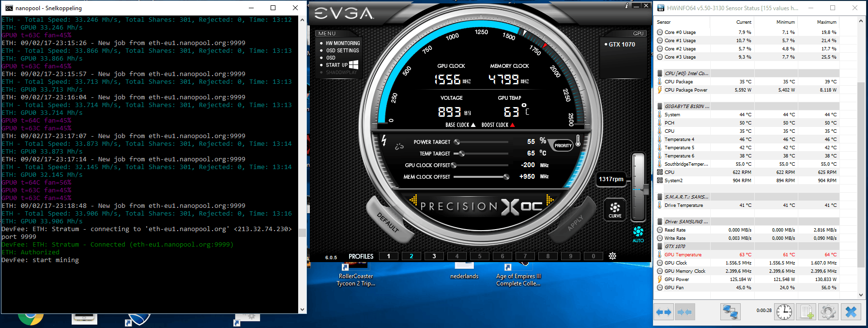The height and width of the screenshot is (328, 868).
Task: Click the Windows logo beside START UP
Action: point(354,64)
